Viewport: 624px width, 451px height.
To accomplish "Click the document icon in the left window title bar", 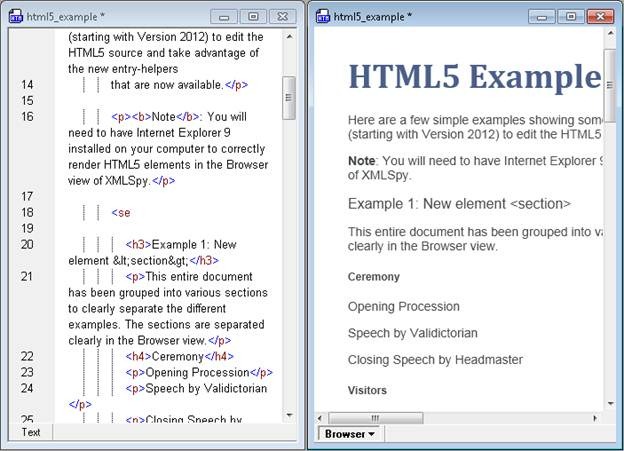I will tap(16, 17).
